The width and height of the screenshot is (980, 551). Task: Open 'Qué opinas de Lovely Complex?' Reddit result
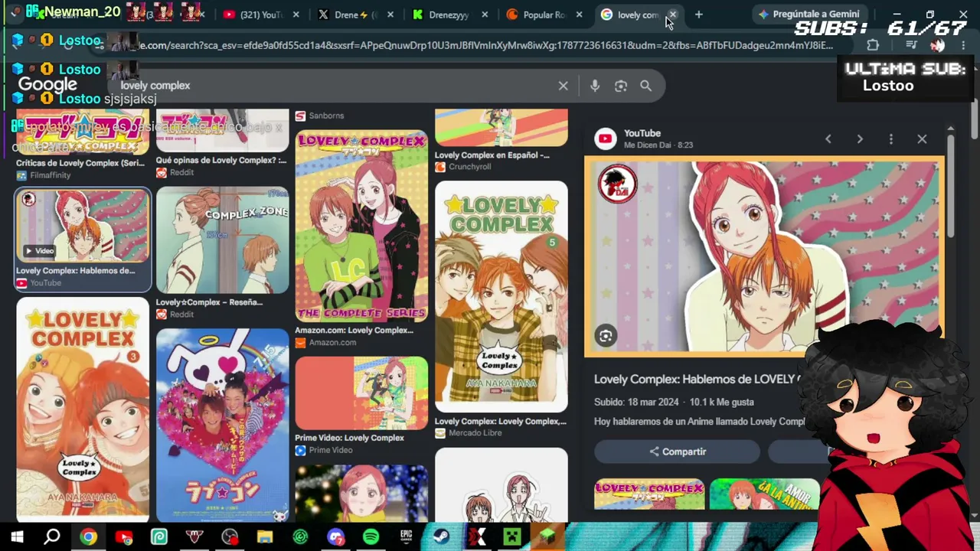pyautogui.click(x=220, y=160)
